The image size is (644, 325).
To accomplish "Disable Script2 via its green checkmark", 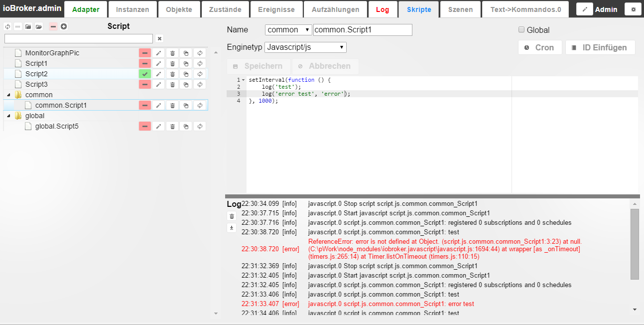I will [145, 74].
